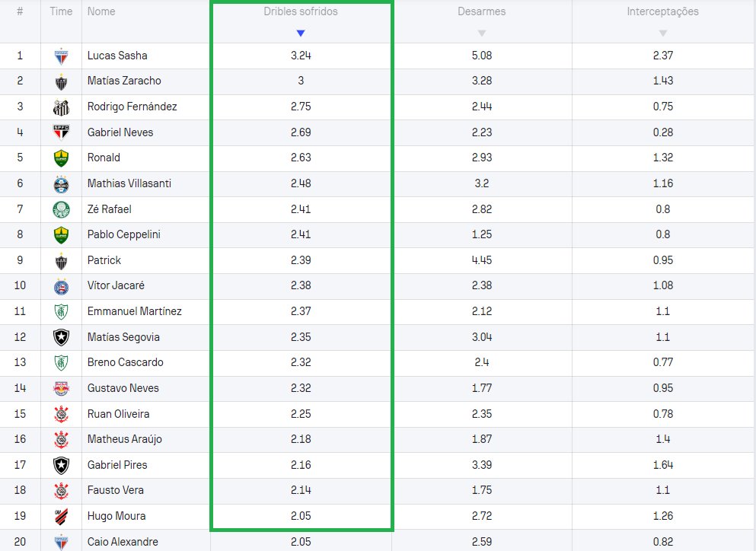This screenshot has width=756, height=551.
Task: Click the team crest next to Matías Zaracho
Action: pos(61,81)
